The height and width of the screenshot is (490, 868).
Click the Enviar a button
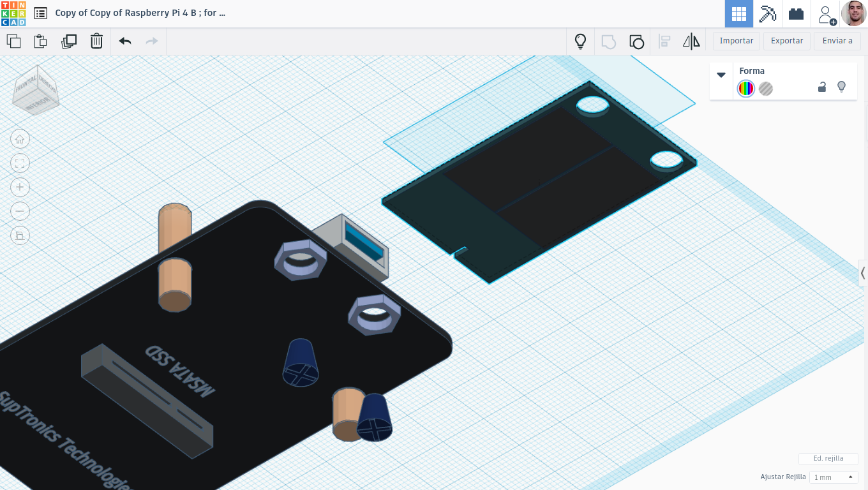837,41
